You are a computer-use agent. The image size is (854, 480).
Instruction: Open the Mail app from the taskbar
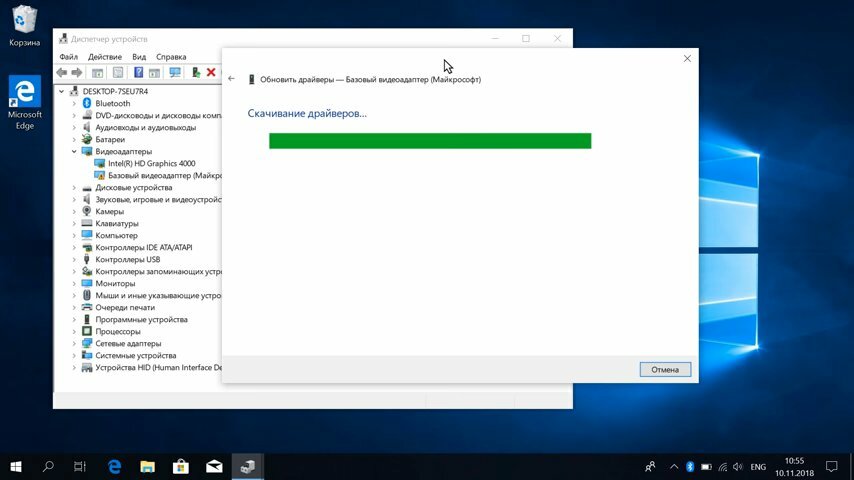tap(214, 466)
